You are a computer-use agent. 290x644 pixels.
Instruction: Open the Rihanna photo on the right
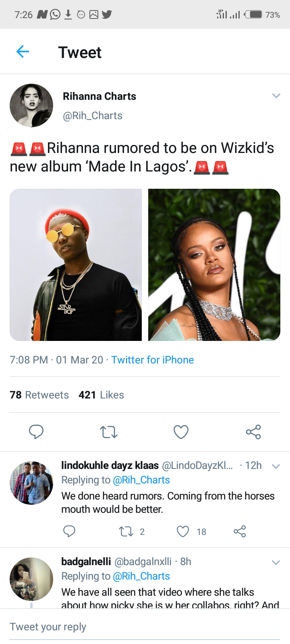(x=214, y=265)
